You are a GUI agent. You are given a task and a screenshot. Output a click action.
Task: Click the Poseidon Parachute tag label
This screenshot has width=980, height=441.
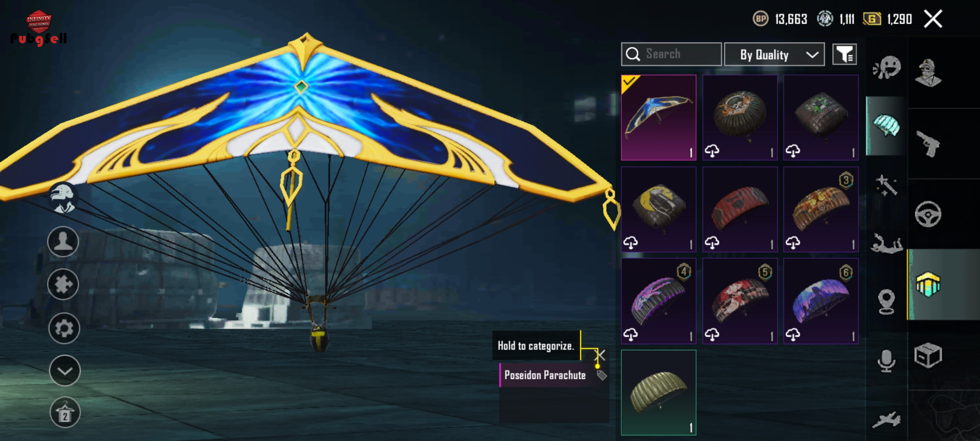click(545, 375)
